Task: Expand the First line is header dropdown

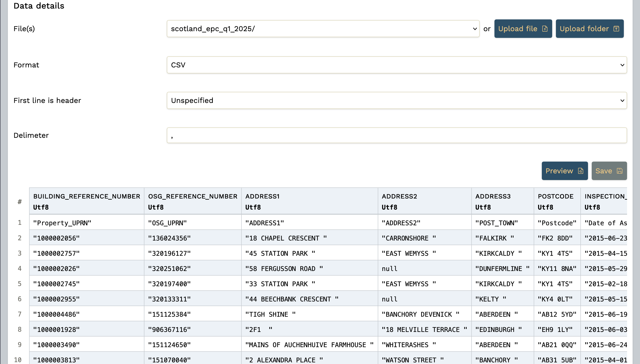Action: tap(396, 100)
